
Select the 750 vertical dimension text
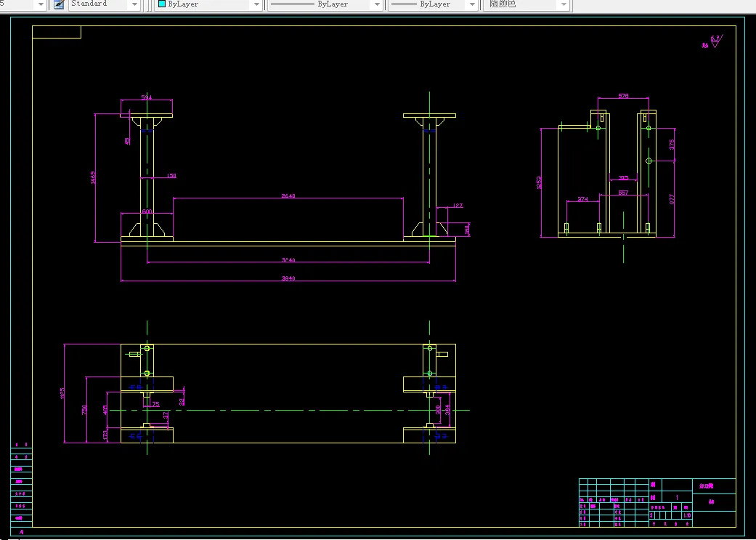click(84, 410)
